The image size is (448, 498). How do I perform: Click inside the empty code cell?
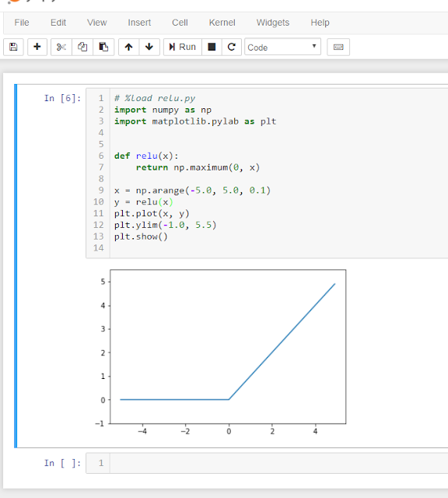(x=278, y=463)
